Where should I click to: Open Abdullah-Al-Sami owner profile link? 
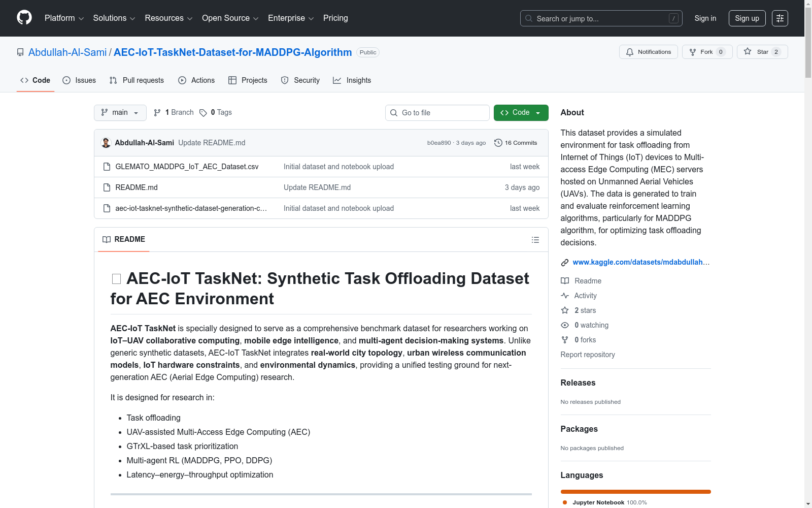pyautogui.click(x=67, y=52)
